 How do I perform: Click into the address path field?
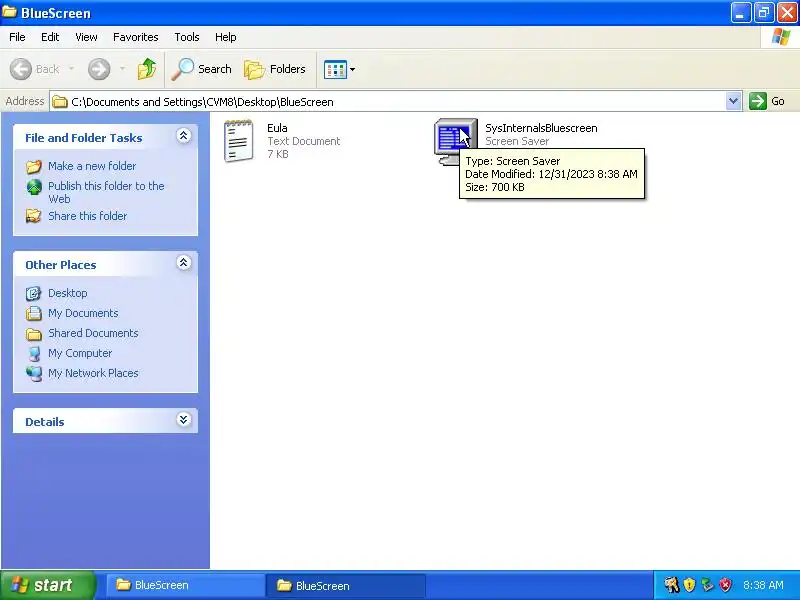tap(396, 102)
